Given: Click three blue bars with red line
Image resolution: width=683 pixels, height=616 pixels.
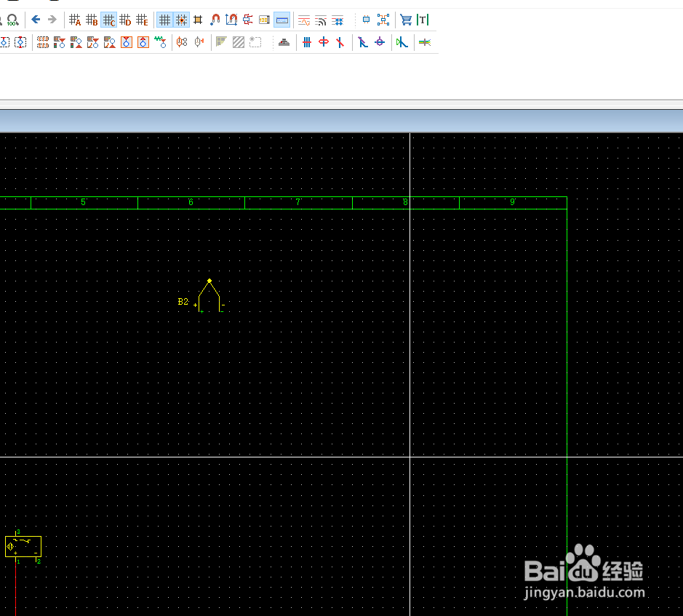Looking at the screenshot, I should tap(307, 42).
